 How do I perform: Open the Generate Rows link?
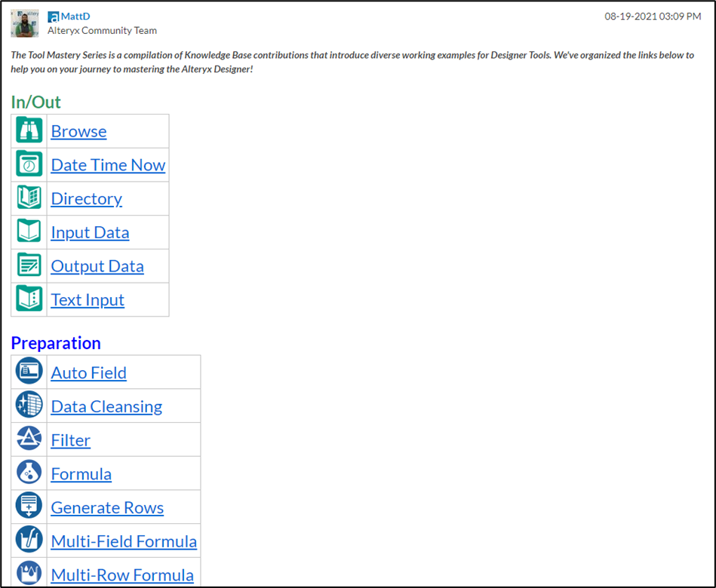pos(107,508)
